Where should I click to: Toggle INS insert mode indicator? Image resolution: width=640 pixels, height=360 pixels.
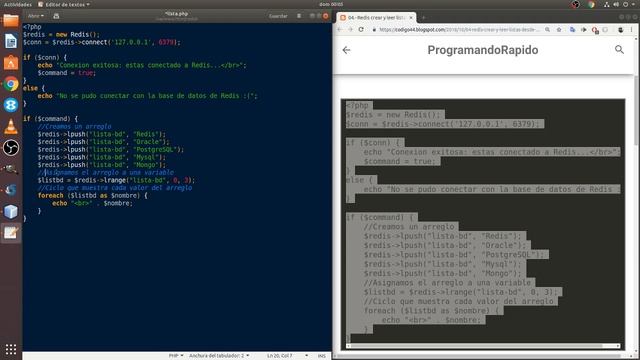pyautogui.click(x=322, y=356)
